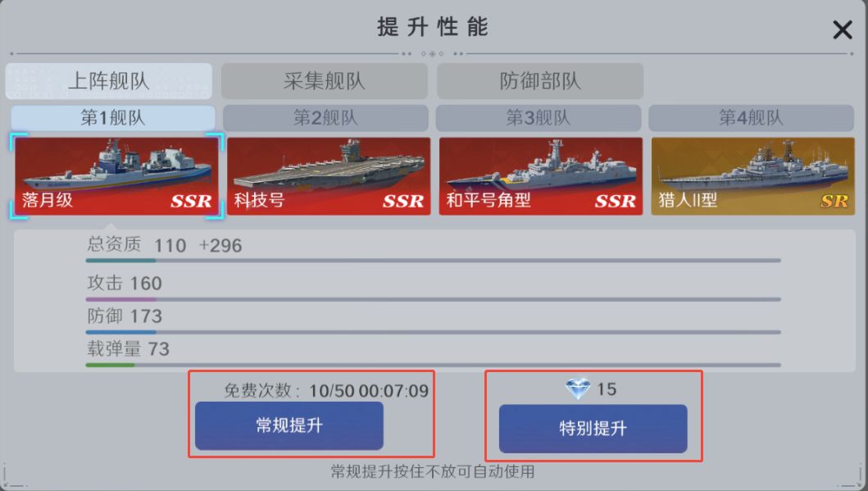Select the 第4舰队 fleet tab
The height and width of the screenshot is (491, 868).
(751, 118)
